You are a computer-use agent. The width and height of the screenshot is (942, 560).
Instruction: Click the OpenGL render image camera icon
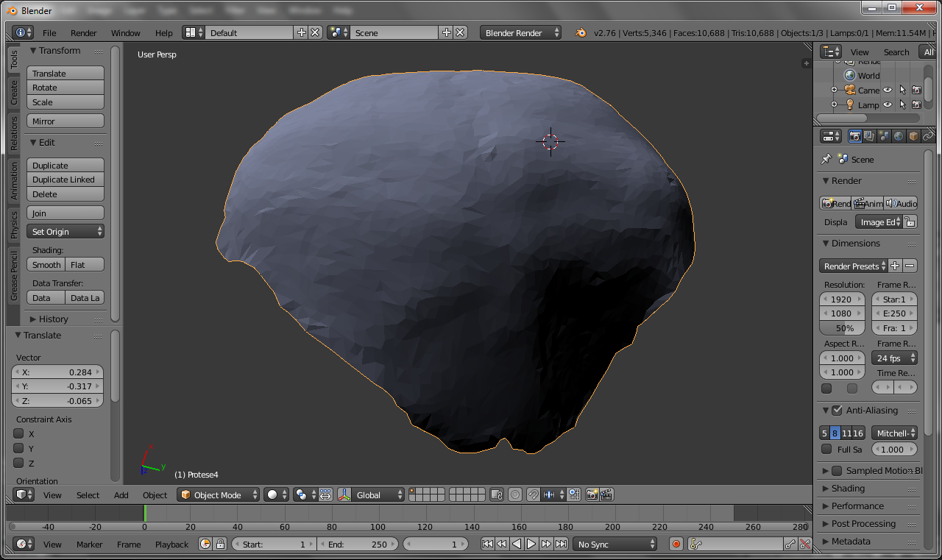point(592,495)
